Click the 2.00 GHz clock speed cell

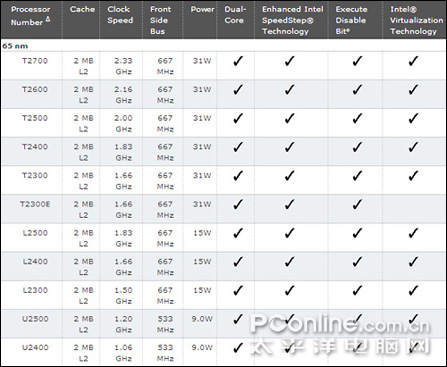pos(123,123)
